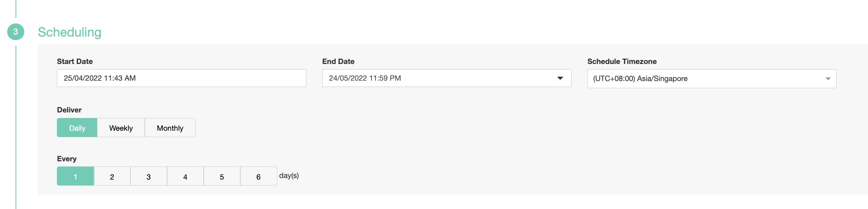Viewport: 868px width, 209px height.
Task: Click the step 3 circle icon
Action: point(16,32)
